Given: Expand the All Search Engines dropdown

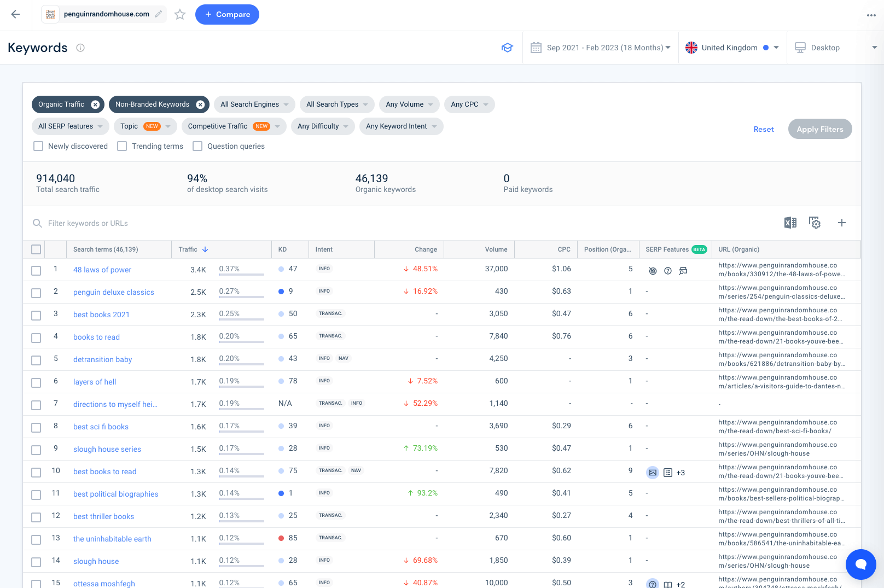Looking at the screenshot, I should tap(254, 104).
